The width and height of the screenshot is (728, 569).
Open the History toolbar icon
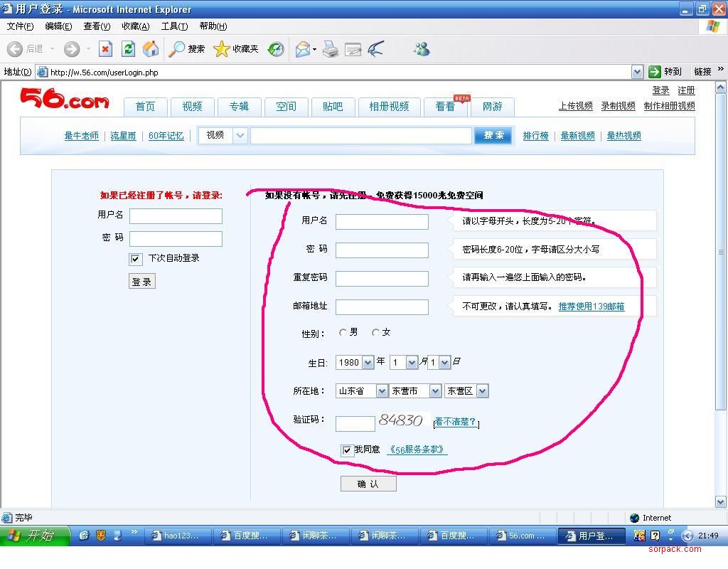click(276, 49)
